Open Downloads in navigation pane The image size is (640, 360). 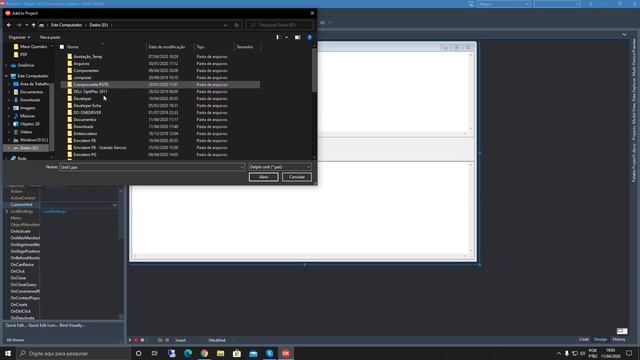tap(30, 100)
